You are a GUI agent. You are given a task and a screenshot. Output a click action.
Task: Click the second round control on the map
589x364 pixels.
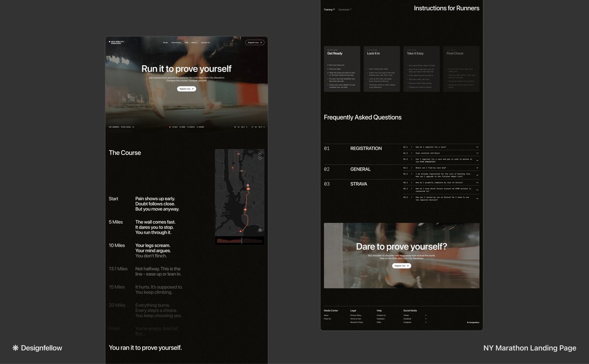click(x=260, y=158)
